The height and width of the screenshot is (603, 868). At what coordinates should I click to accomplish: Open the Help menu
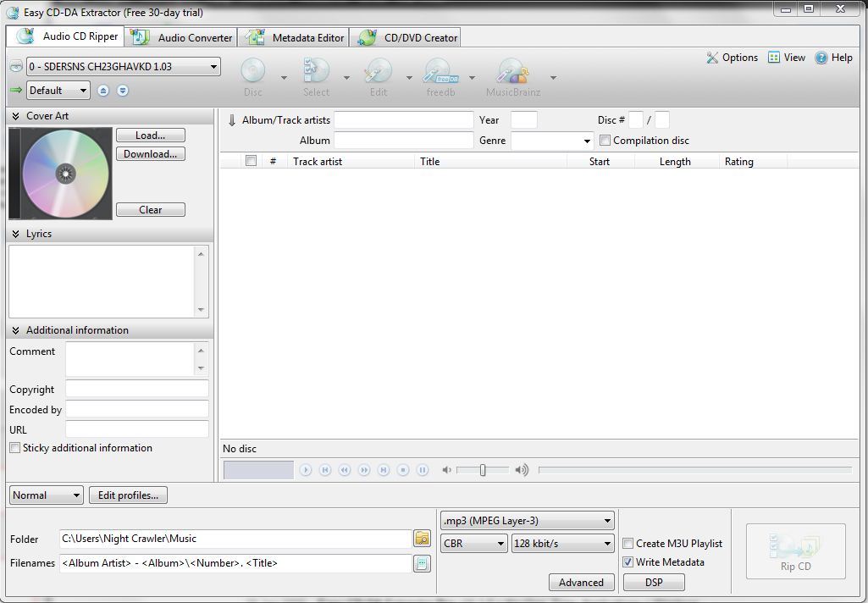tap(833, 58)
